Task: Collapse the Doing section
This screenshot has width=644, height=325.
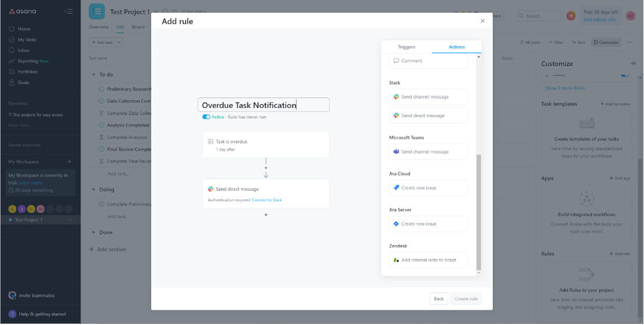Action: pyautogui.click(x=93, y=190)
